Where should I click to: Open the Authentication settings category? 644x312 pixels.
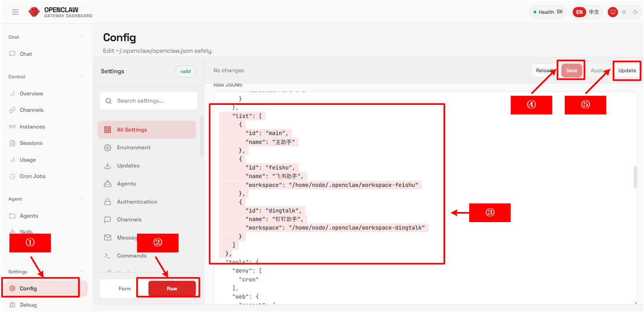pyautogui.click(x=137, y=202)
